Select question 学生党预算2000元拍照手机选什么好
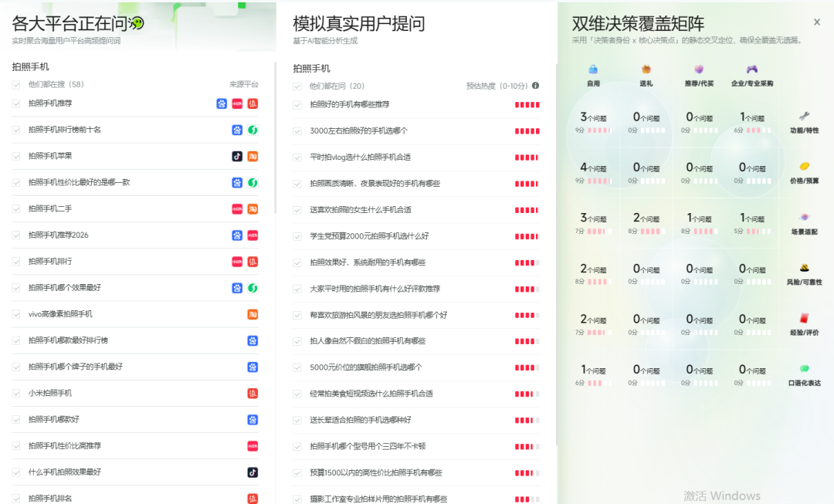This screenshot has width=834, height=504. 369,236
